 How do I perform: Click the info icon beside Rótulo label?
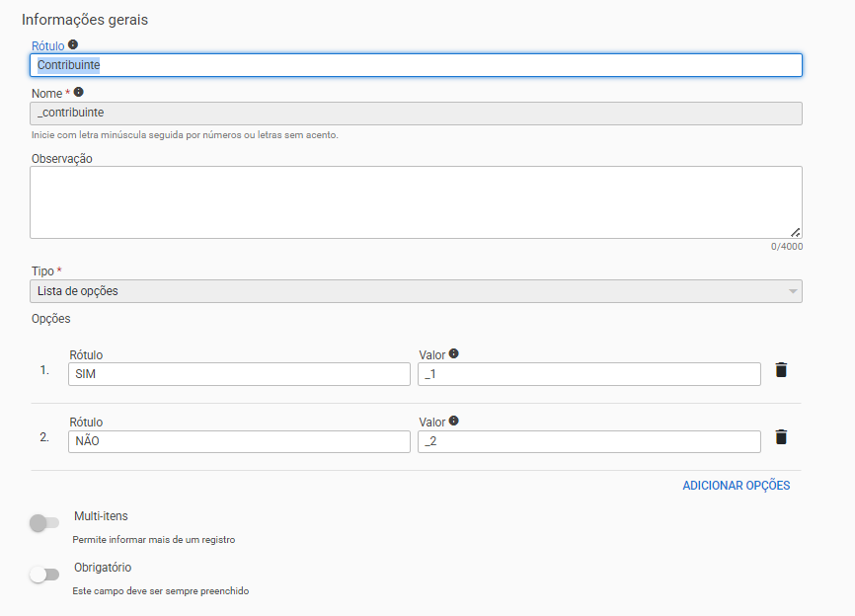73,44
